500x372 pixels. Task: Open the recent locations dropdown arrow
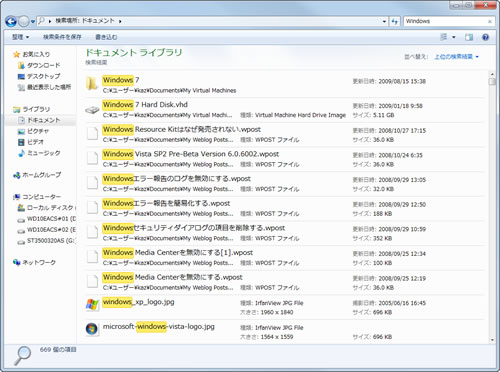coord(33,22)
